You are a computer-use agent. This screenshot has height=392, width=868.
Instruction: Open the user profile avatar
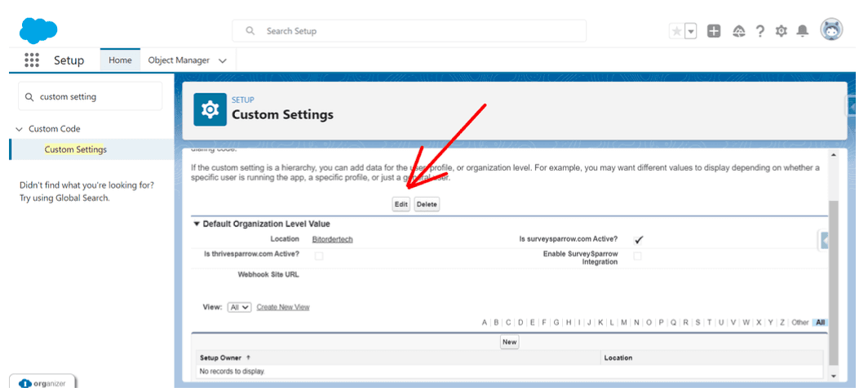click(x=831, y=29)
